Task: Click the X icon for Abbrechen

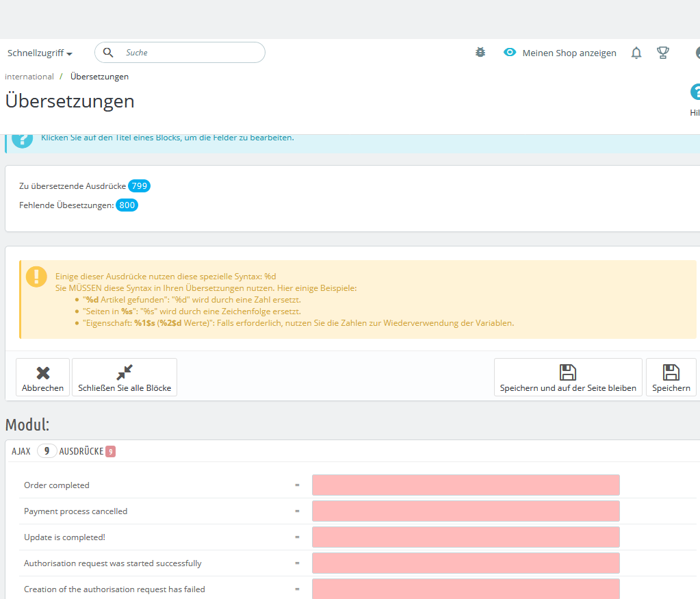Action: click(x=43, y=372)
